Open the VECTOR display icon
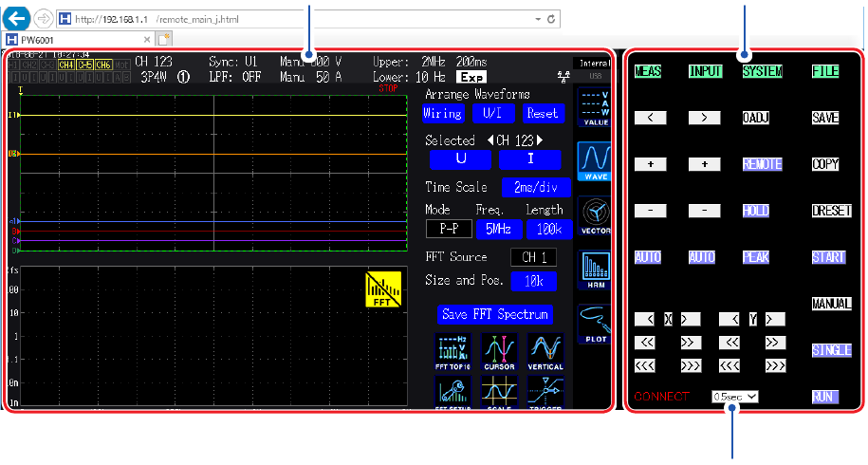This screenshot has width=868, height=465. pyautogui.click(x=595, y=214)
